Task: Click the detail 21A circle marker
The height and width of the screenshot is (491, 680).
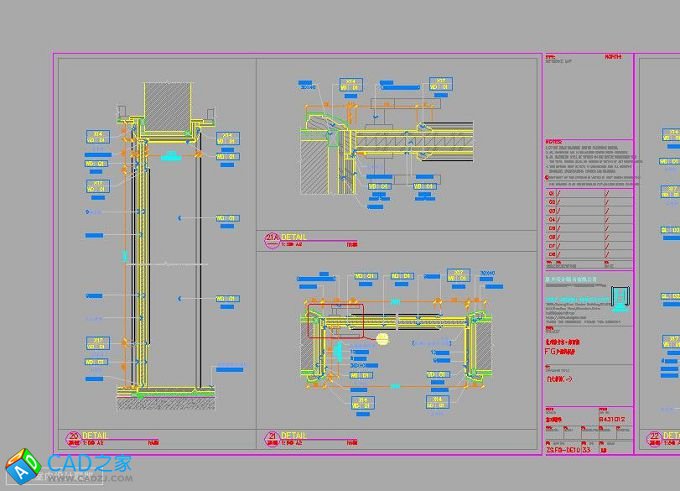Action: [x=272, y=239]
